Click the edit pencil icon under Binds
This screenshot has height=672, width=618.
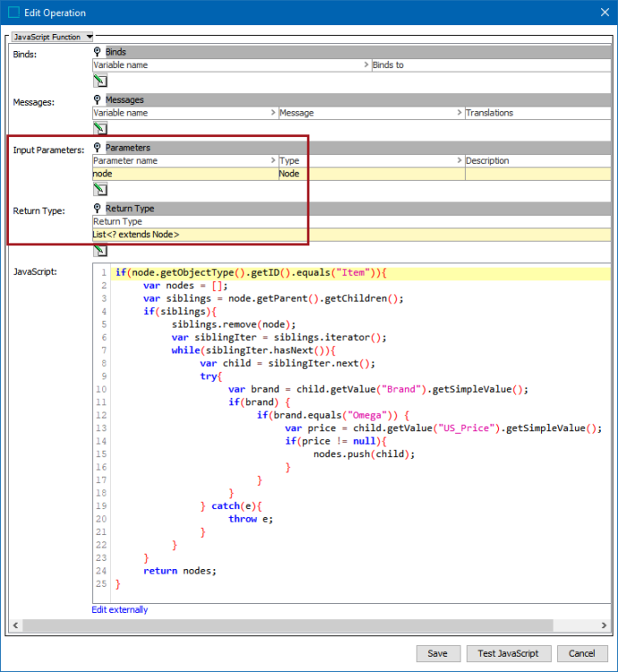pyautogui.click(x=100, y=81)
